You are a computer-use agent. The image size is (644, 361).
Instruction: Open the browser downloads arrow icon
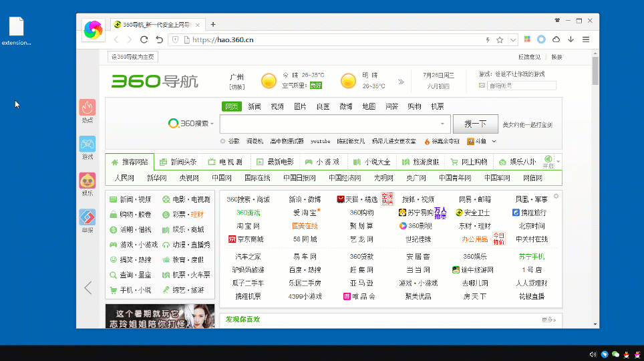tap(571, 39)
